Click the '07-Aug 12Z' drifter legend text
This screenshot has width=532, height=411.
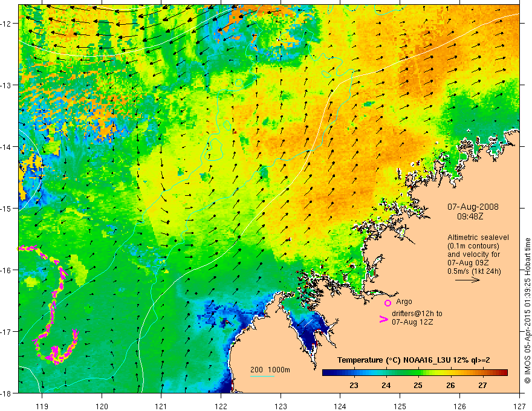[x=412, y=322]
